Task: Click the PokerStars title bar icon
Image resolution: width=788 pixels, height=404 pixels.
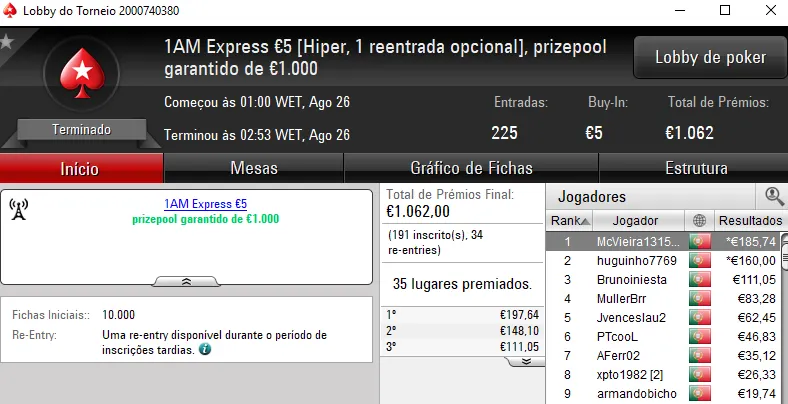Action: click(x=12, y=11)
